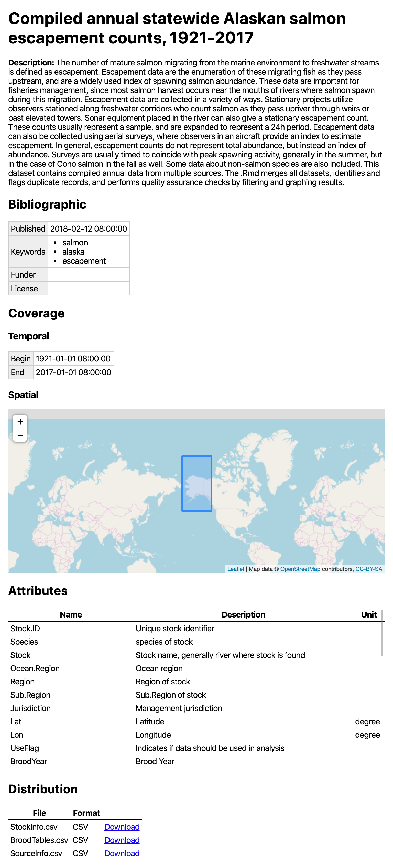Viewport: 393px width, 868px height.
Task: Click the attributes table scrollbar
Action: [382, 632]
